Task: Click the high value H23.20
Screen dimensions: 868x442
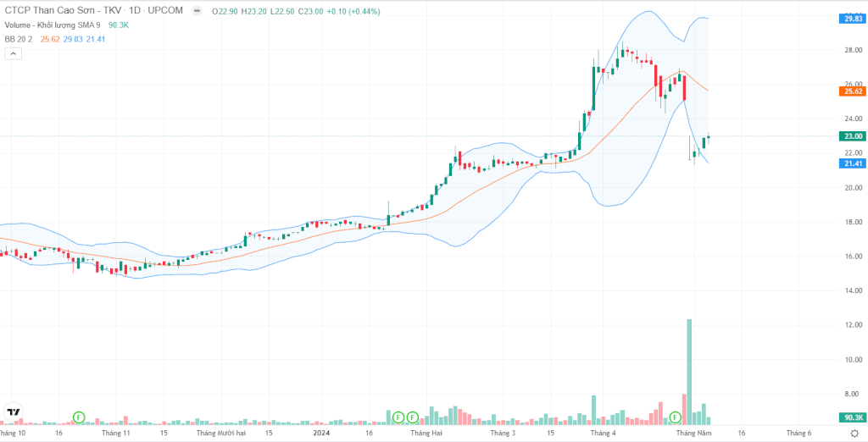Action: (254, 11)
